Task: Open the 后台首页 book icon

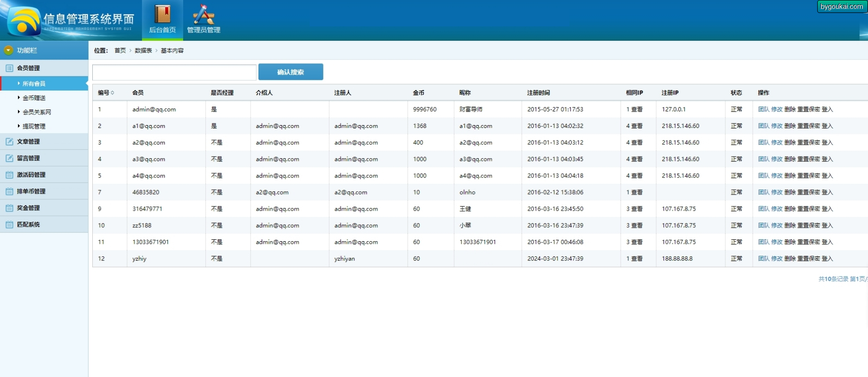Action: pyautogui.click(x=162, y=14)
